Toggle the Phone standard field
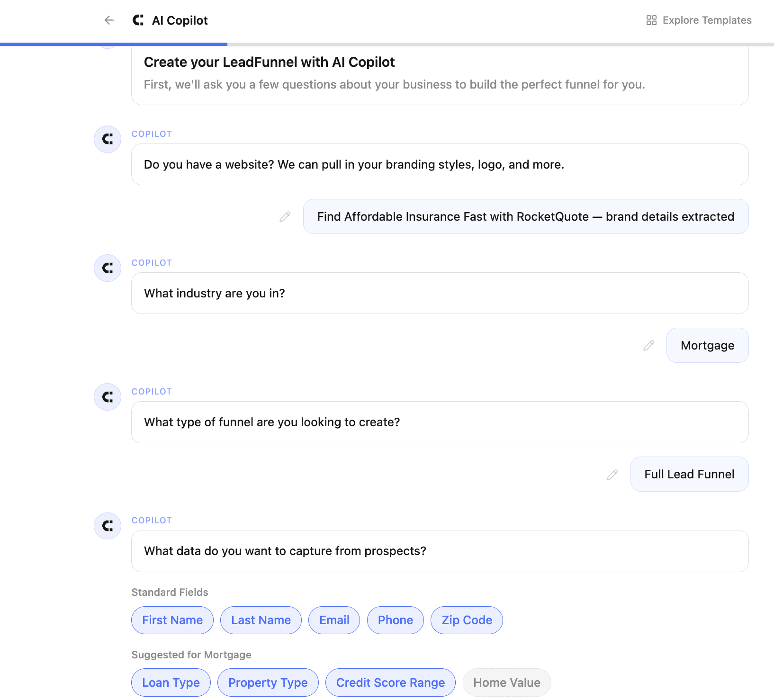 point(395,620)
